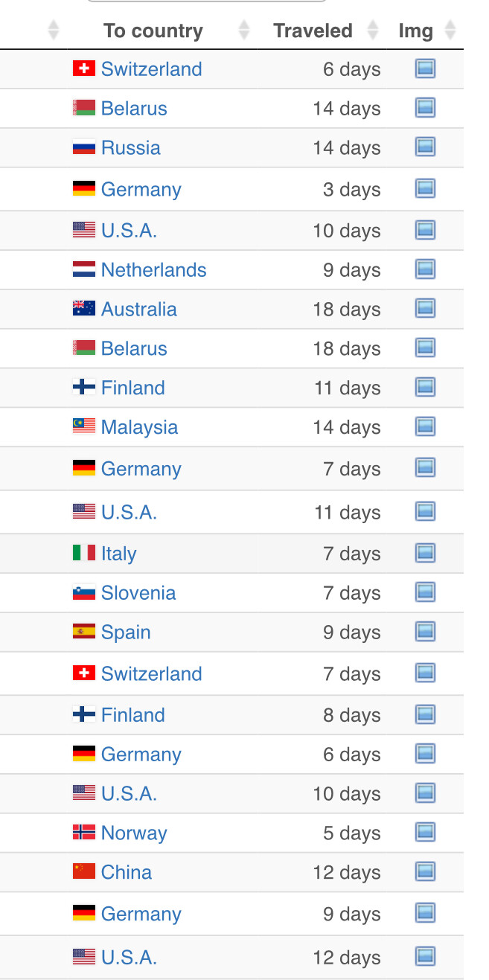
Task: Click image icon in Slovenia row
Action: tap(425, 592)
